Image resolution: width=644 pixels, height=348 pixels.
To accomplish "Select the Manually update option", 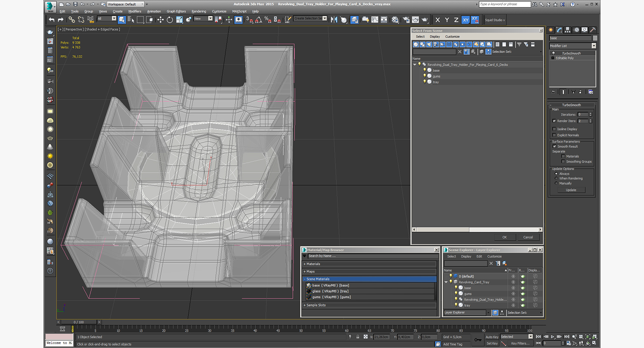I will pyautogui.click(x=556, y=183).
